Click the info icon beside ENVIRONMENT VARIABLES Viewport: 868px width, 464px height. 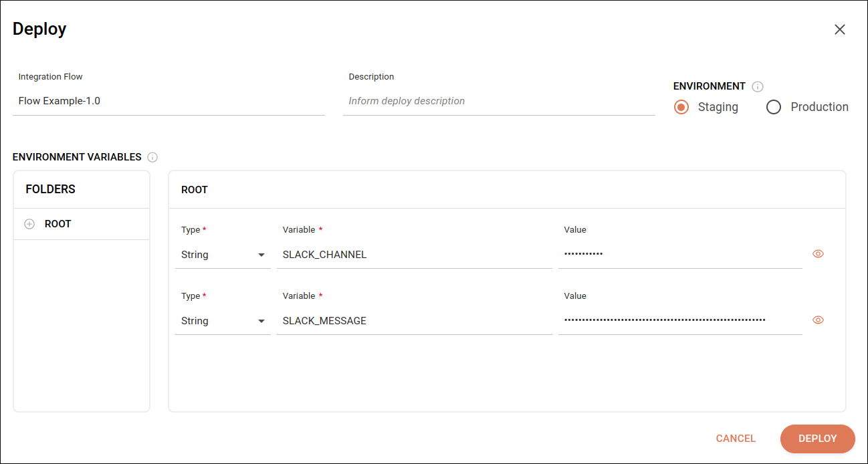tap(152, 157)
